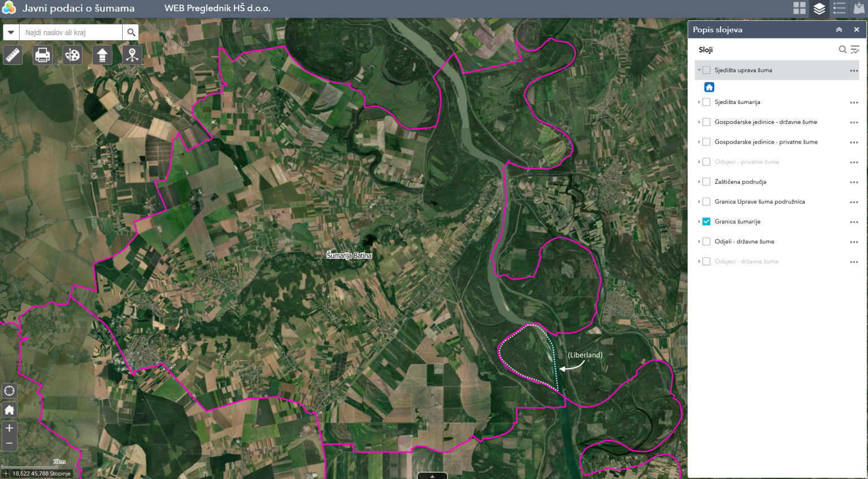Enable the Zaštićena područja layer checkbox
868x479 pixels.
coord(706,182)
